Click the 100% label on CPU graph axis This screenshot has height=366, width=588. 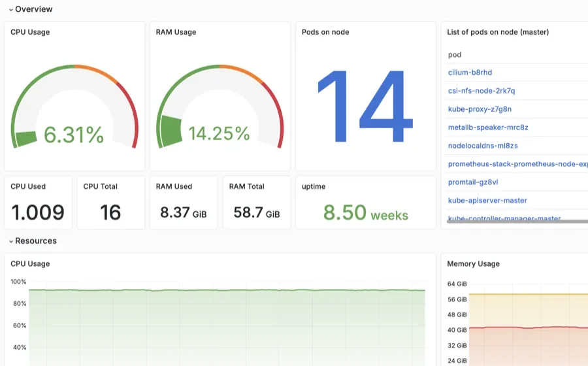tap(18, 282)
